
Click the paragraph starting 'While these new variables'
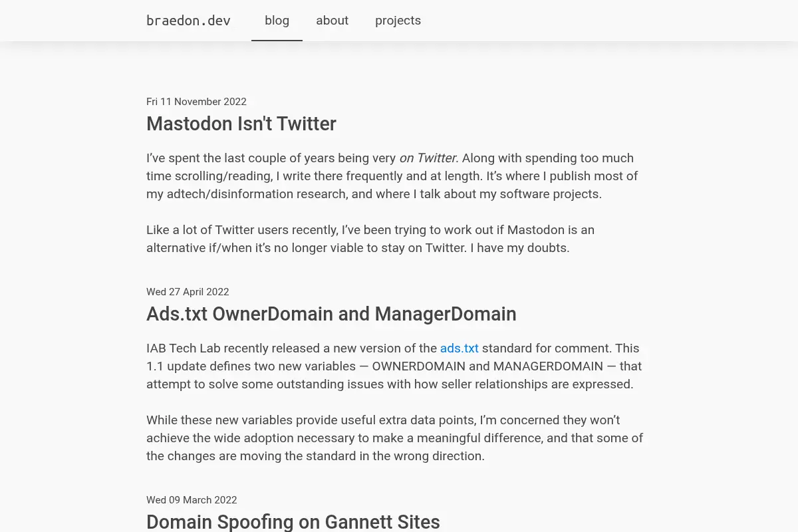tap(395, 438)
